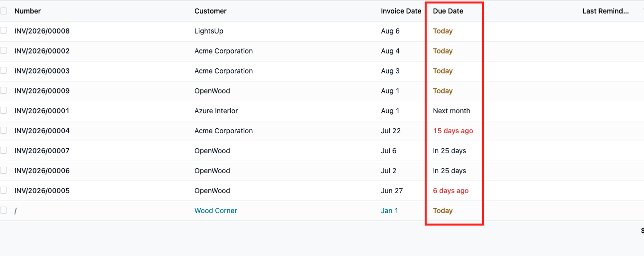Open the 'Next month' due date cell
This screenshot has width=644, height=256.
[x=452, y=111]
